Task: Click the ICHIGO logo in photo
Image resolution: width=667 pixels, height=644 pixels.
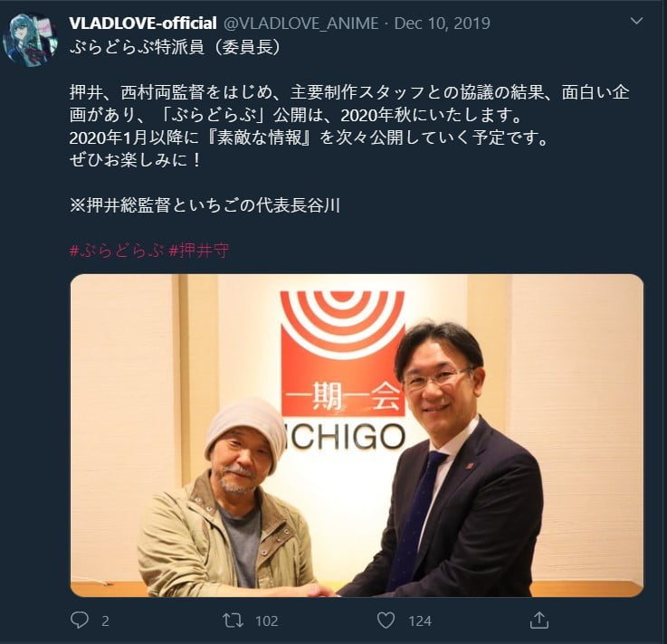Action: point(343,370)
